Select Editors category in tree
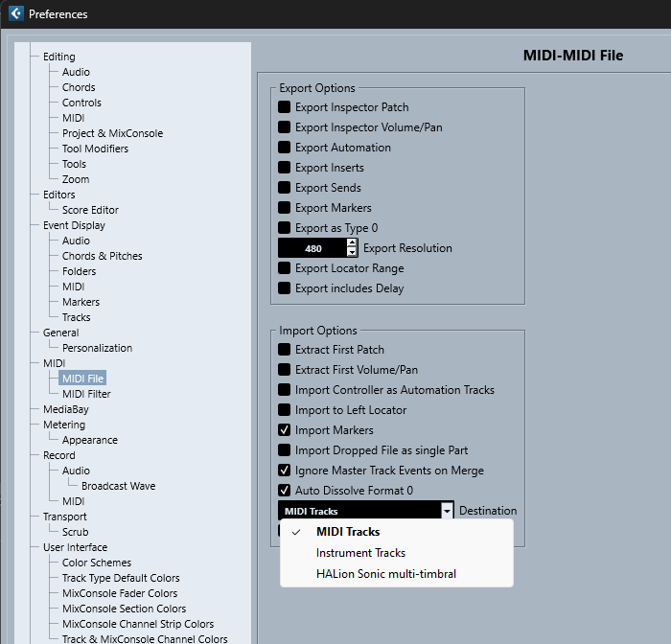Viewport: 671px width, 644px height. (59, 195)
